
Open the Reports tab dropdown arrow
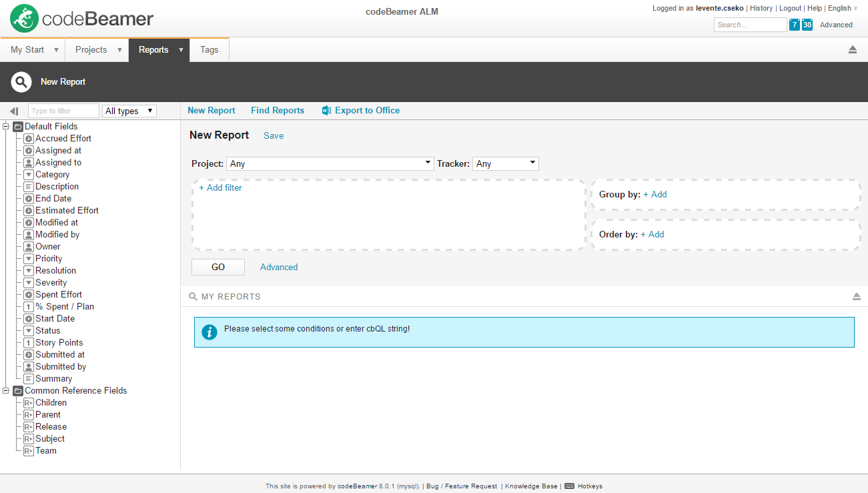click(x=181, y=50)
